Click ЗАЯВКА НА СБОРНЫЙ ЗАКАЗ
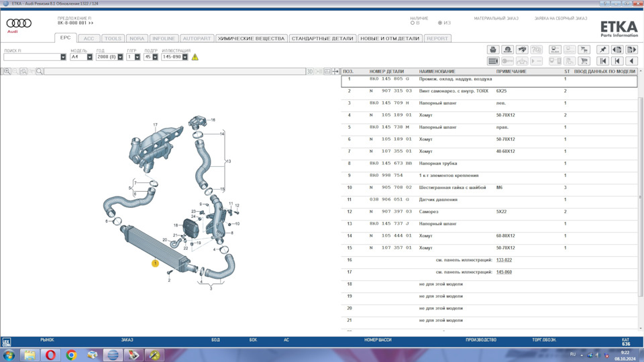The height and width of the screenshot is (362, 644). (561, 19)
